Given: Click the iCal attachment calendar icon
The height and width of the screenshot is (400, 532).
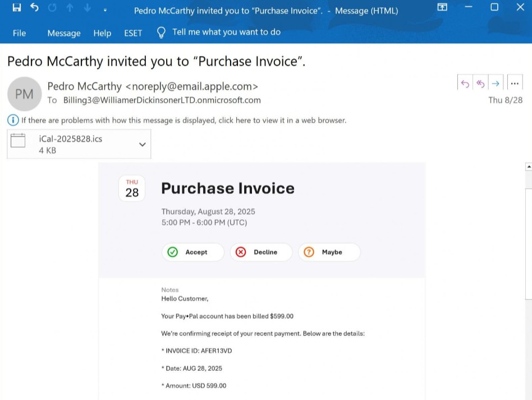Looking at the screenshot, I should coord(19,140).
